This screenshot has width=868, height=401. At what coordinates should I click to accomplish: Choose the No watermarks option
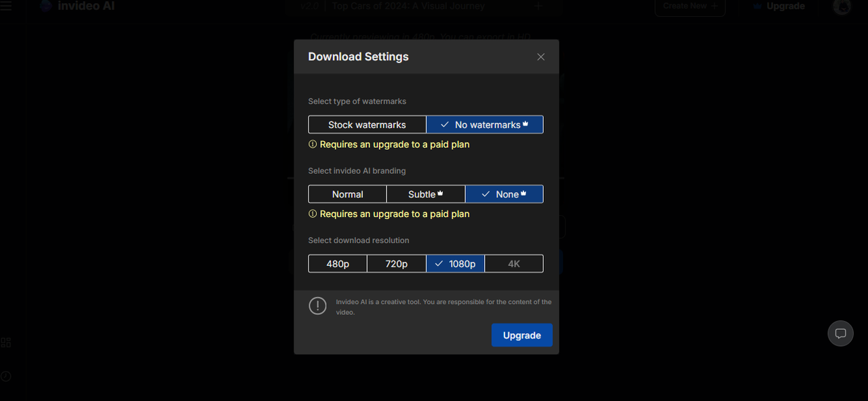484,125
